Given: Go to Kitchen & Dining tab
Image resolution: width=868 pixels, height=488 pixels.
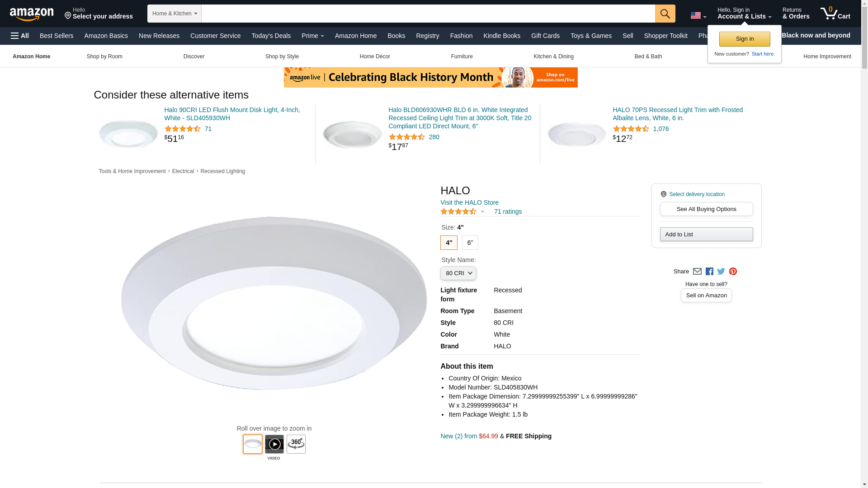Looking at the screenshot, I should tap(553, 56).
